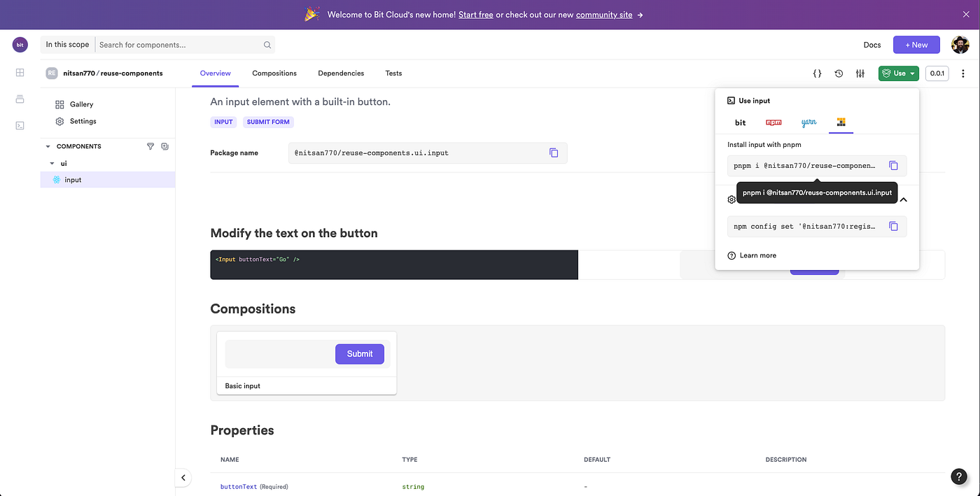Click the SUBMIT FORM label tag
The width and height of the screenshot is (980, 496).
tap(268, 122)
